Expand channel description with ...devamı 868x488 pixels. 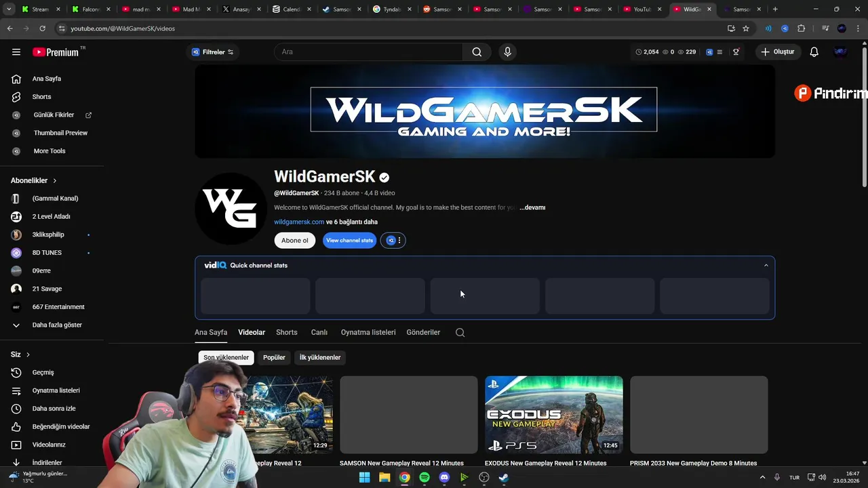click(532, 207)
